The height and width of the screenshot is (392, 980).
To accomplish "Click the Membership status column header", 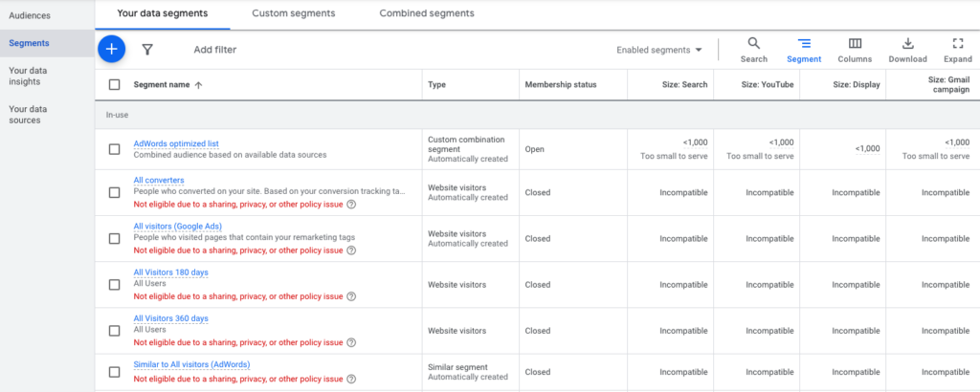I will tap(560, 85).
